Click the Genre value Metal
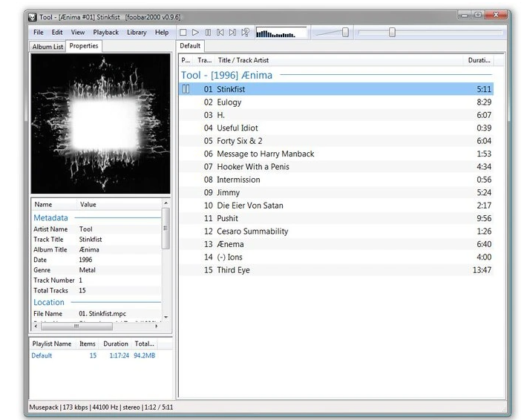Screen dimensions: 527x420 pyautogui.click(x=88, y=270)
